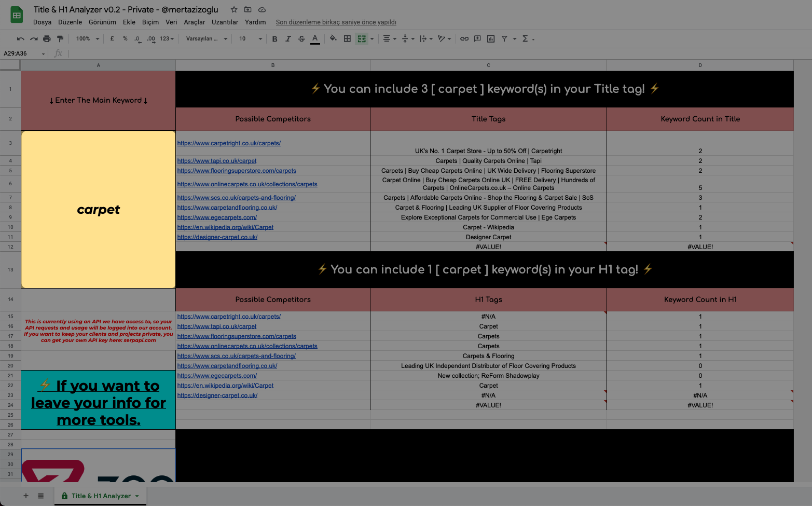Follow the 'If you want to leave your info' link
The height and width of the screenshot is (506, 812).
[x=99, y=403]
